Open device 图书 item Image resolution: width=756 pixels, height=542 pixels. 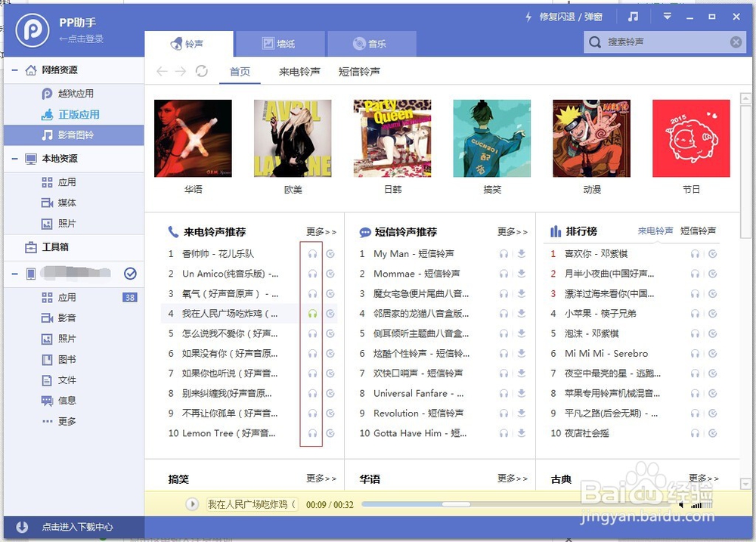click(x=74, y=360)
